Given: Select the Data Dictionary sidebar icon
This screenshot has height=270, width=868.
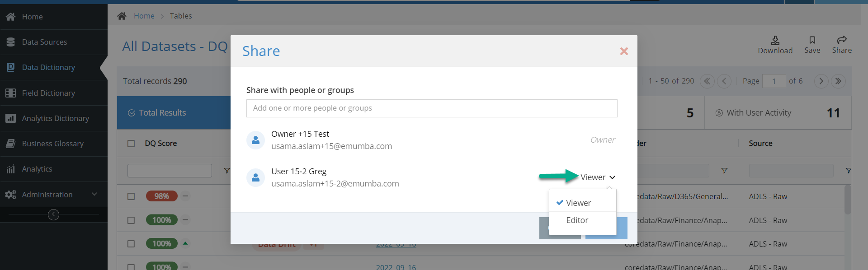Looking at the screenshot, I should [x=10, y=67].
